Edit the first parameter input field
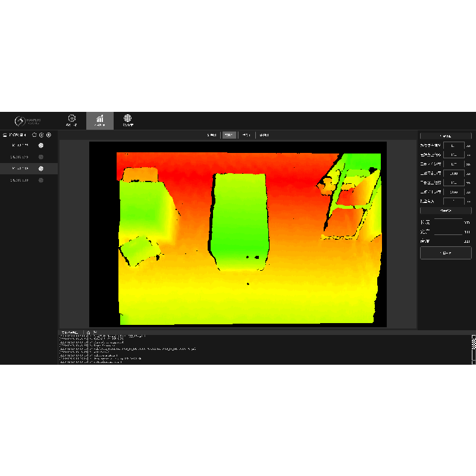 tap(453, 145)
